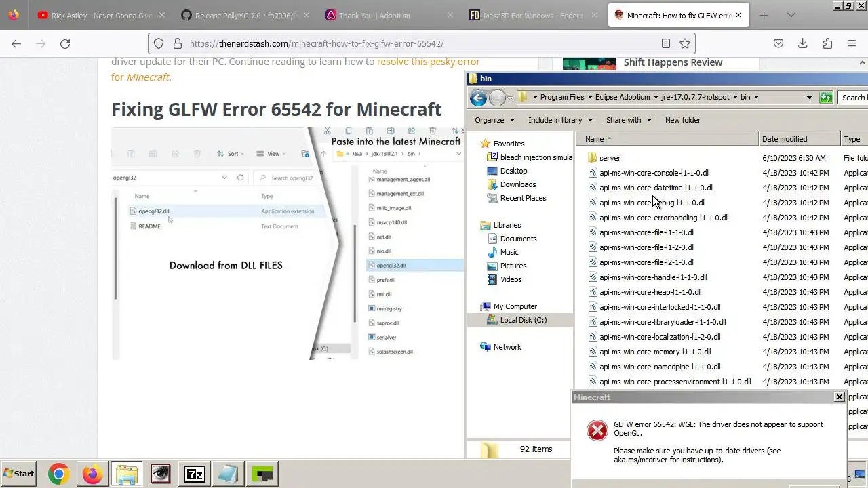The height and width of the screenshot is (488, 868).
Task: Show site security lock info
Action: tap(177, 43)
